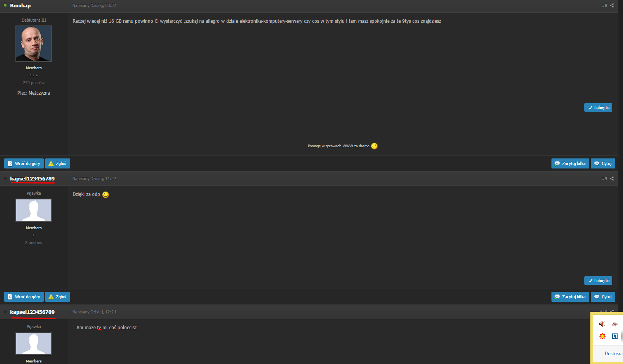
Task: Click the 8 postów count text
Action: 34,243
